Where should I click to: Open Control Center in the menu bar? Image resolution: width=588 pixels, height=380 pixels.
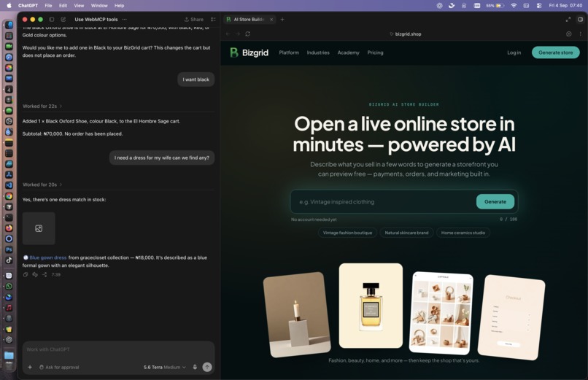(x=539, y=6)
